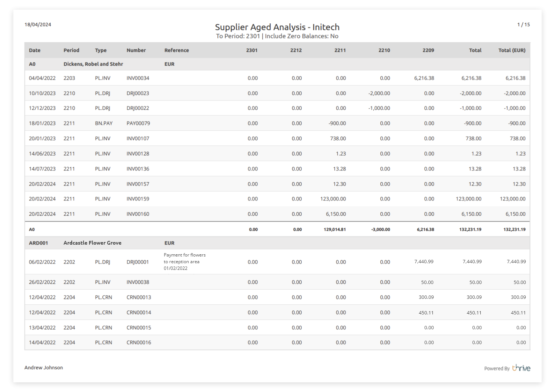The width and height of the screenshot is (555, 392).
Task: Select payment PAY00079 row number
Action: (x=138, y=123)
